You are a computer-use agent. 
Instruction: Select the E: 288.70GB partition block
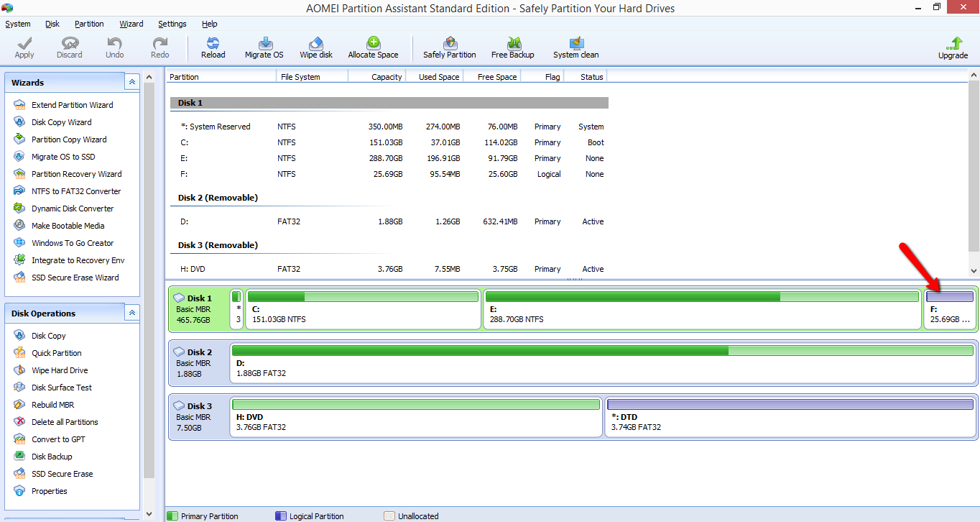coord(702,309)
